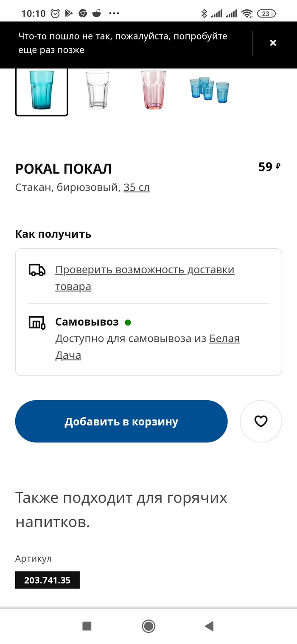Select the clear glass thumbnail

coord(97,91)
